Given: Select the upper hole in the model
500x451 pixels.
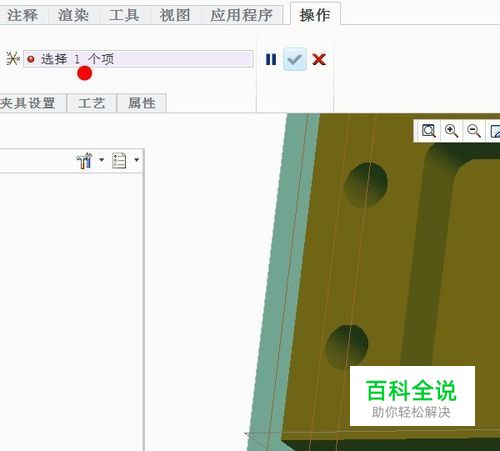Looking at the screenshot, I should point(366,185).
